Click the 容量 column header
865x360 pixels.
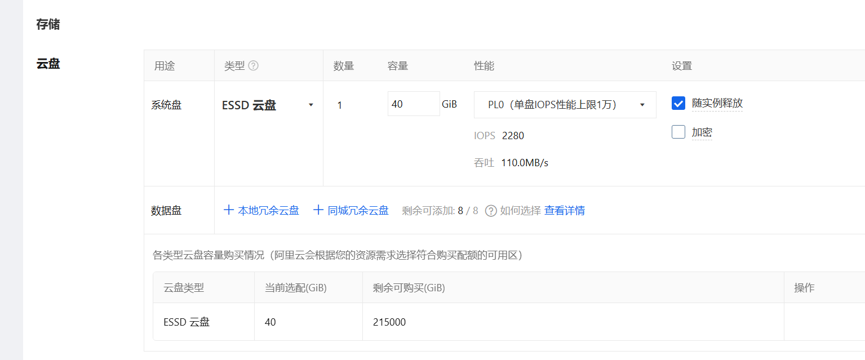397,66
